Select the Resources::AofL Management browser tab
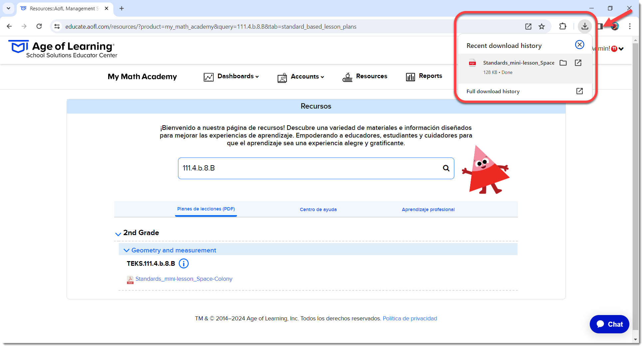 click(65, 8)
